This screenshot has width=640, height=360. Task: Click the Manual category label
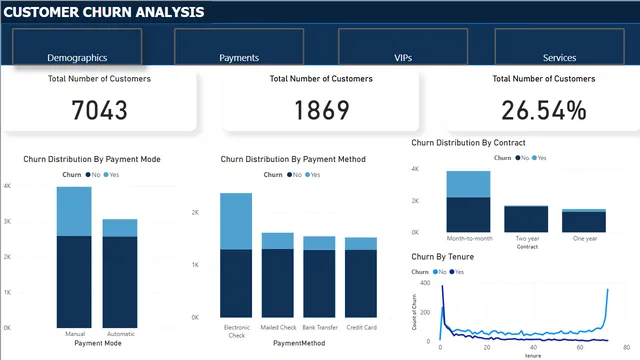(75, 334)
